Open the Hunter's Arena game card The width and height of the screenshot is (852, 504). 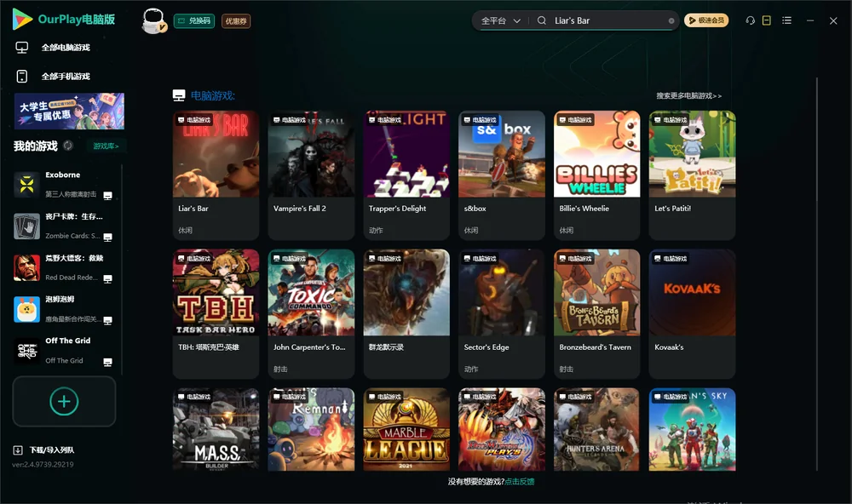click(596, 429)
